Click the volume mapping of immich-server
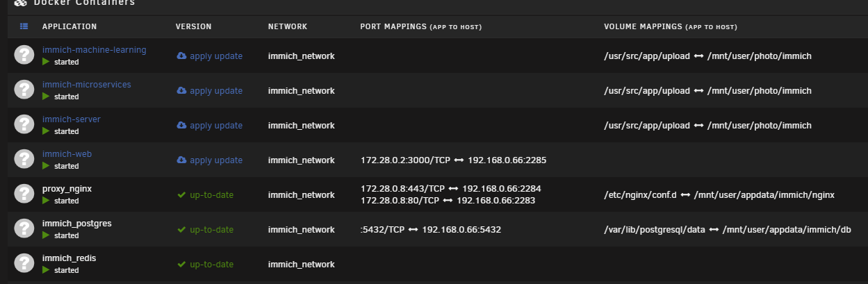Viewport: 868px width, 284px height. click(708, 125)
